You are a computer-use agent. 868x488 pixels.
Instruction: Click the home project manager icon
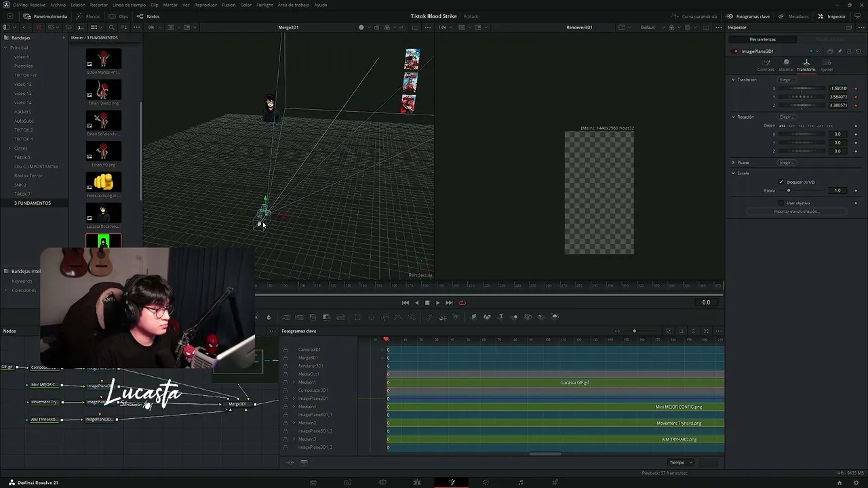click(840, 483)
